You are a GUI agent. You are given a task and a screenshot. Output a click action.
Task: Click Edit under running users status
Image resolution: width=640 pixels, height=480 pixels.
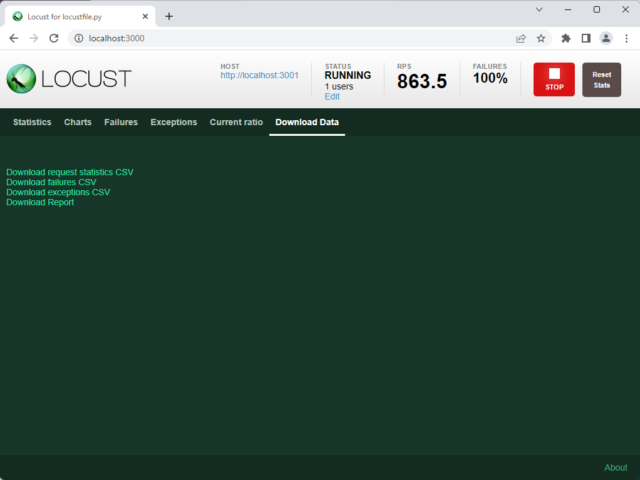[332, 97]
